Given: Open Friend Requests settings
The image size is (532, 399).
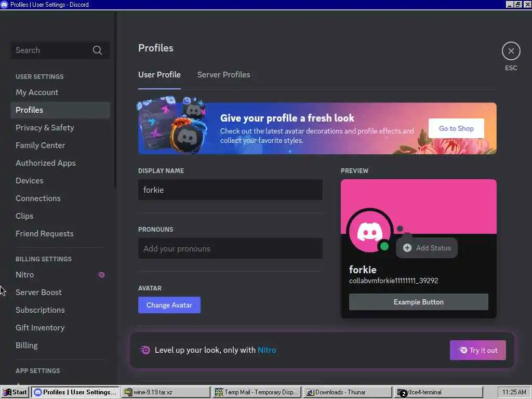Looking at the screenshot, I should (60, 233).
